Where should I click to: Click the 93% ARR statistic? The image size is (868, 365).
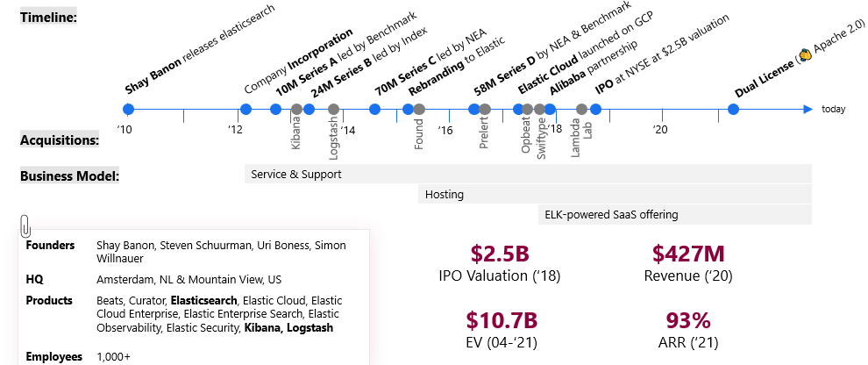[688, 320]
